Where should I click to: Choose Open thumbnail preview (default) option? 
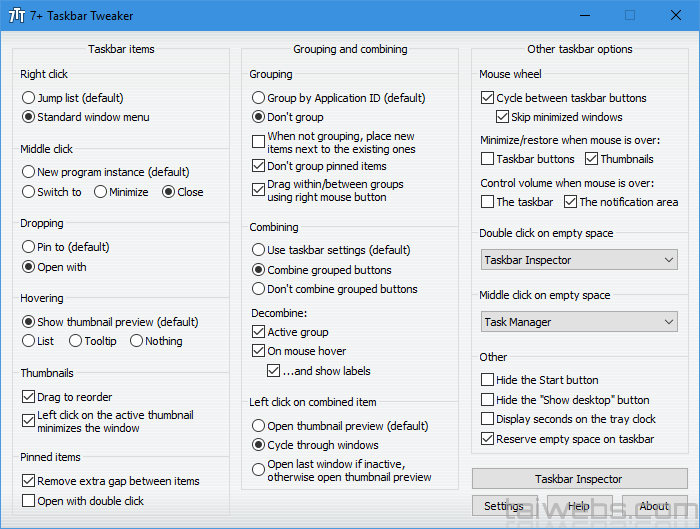point(259,425)
